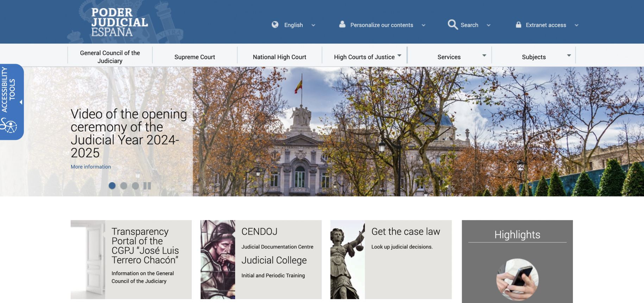Click the More information link

coord(91,167)
